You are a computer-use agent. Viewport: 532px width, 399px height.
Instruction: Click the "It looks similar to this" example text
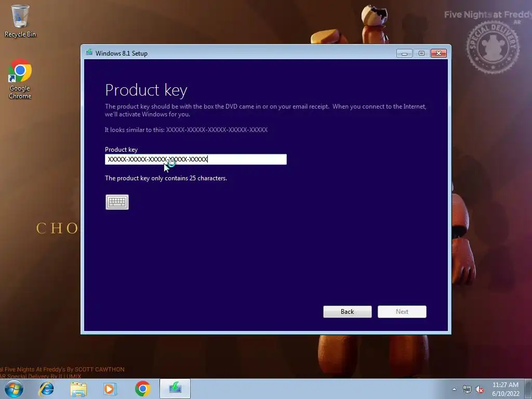click(x=186, y=129)
